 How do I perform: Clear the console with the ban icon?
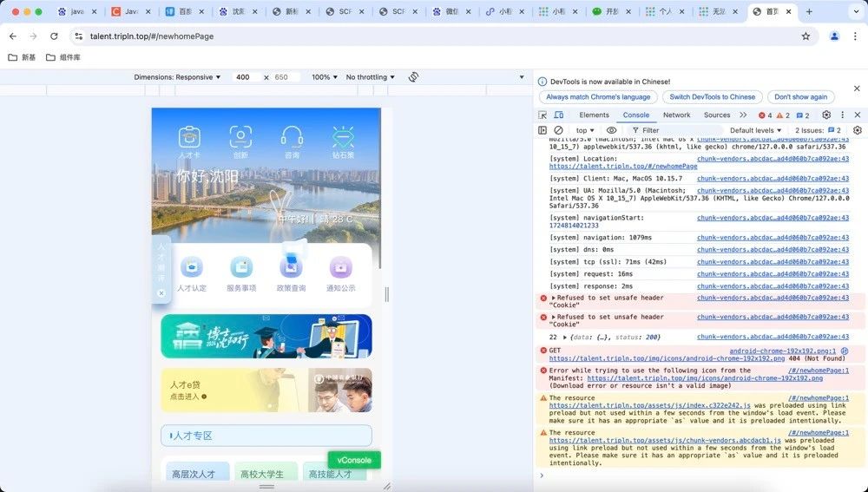[x=558, y=131]
